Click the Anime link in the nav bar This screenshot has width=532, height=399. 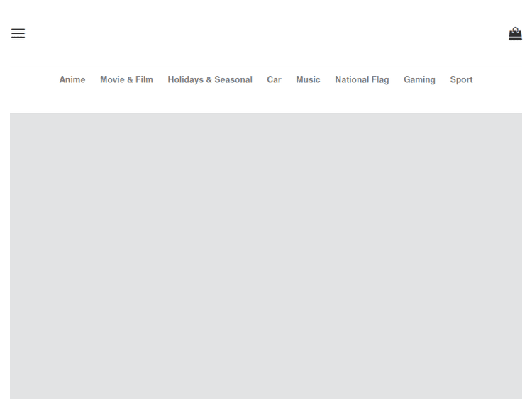[72, 80]
